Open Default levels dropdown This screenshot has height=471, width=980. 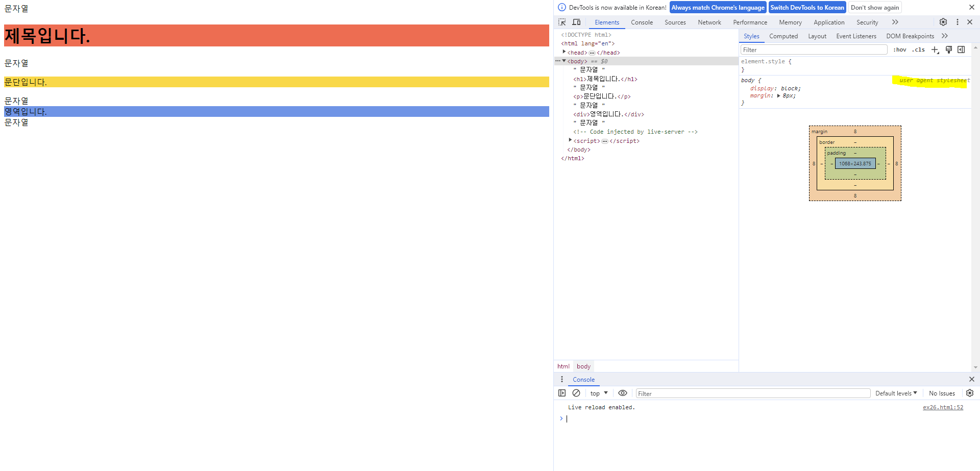point(896,393)
